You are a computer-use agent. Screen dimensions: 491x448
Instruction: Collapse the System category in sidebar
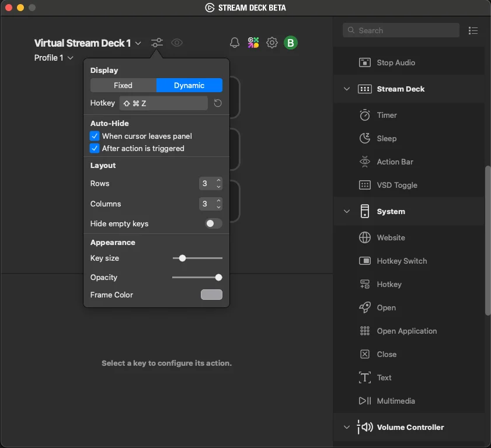[x=346, y=211]
